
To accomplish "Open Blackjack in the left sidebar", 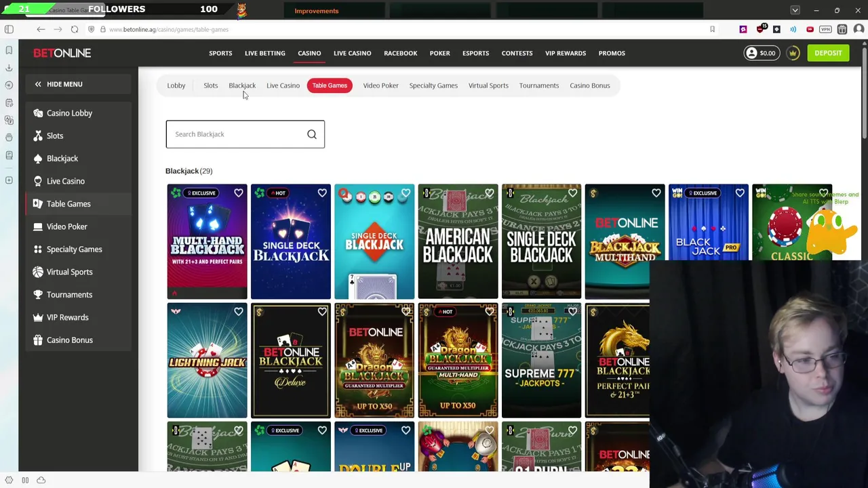I will tap(79, 159).
